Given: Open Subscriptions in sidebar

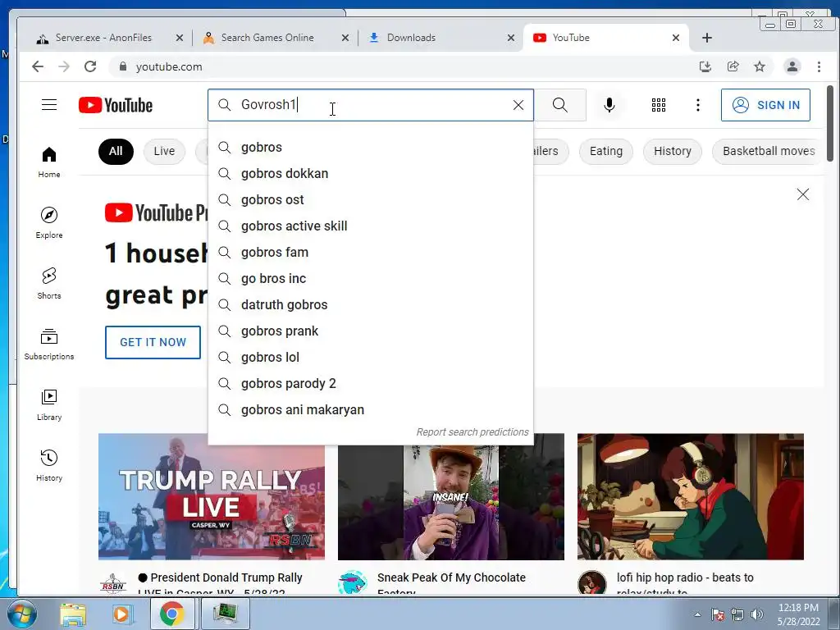Looking at the screenshot, I should tap(49, 344).
